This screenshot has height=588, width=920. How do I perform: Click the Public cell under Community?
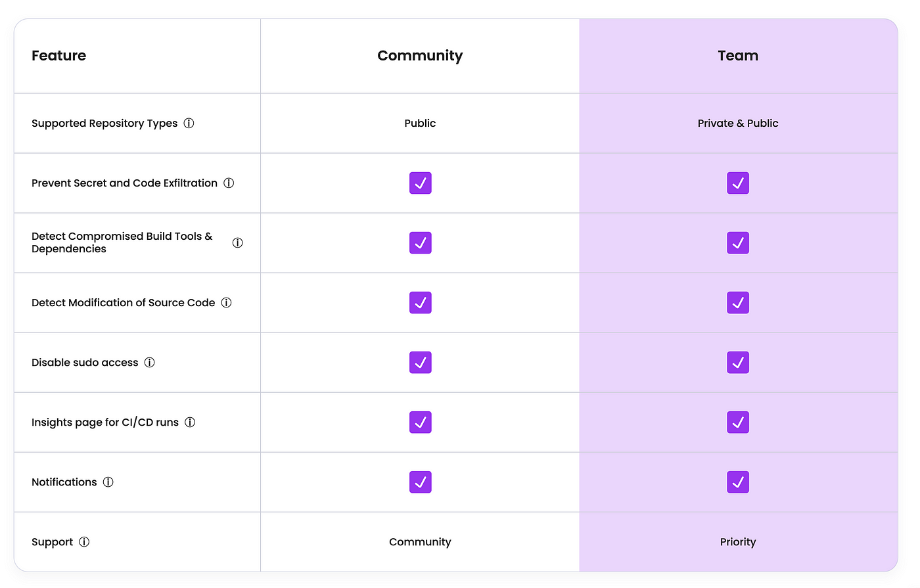pyautogui.click(x=420, y=123)
